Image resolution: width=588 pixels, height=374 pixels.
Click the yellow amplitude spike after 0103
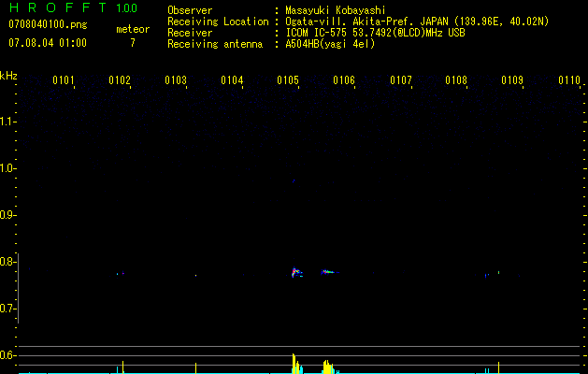pos(195,367)
